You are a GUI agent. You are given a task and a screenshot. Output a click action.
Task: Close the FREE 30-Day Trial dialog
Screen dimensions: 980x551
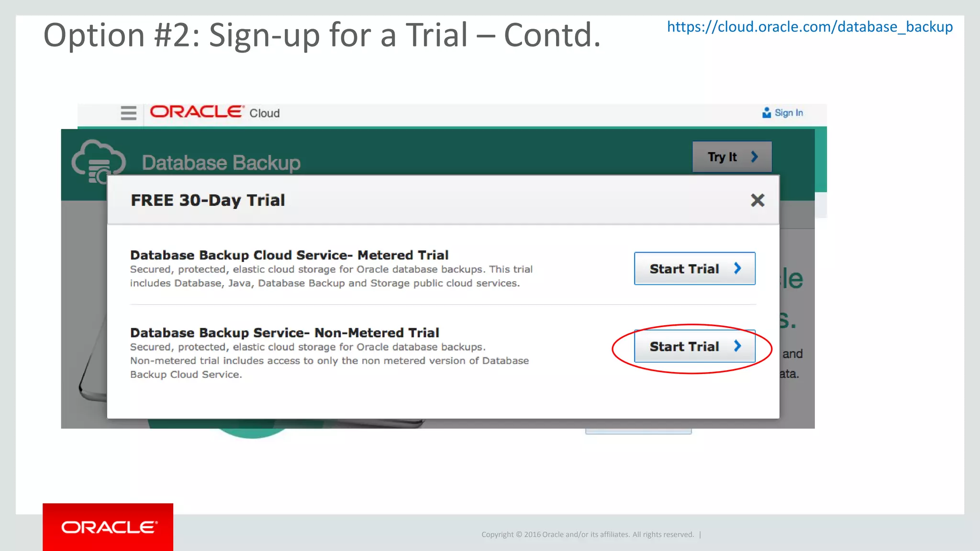point(757,200)
